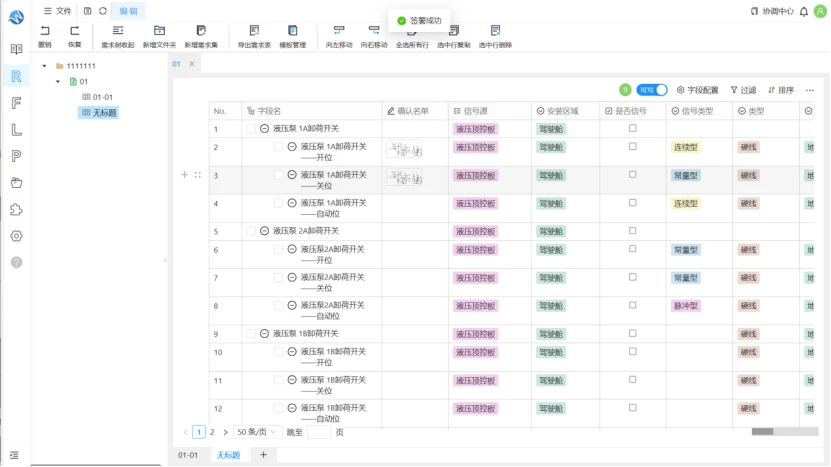Viewport: 831px width, 467px height.
Task: Click the 排序 sort button
Action: 781,90
